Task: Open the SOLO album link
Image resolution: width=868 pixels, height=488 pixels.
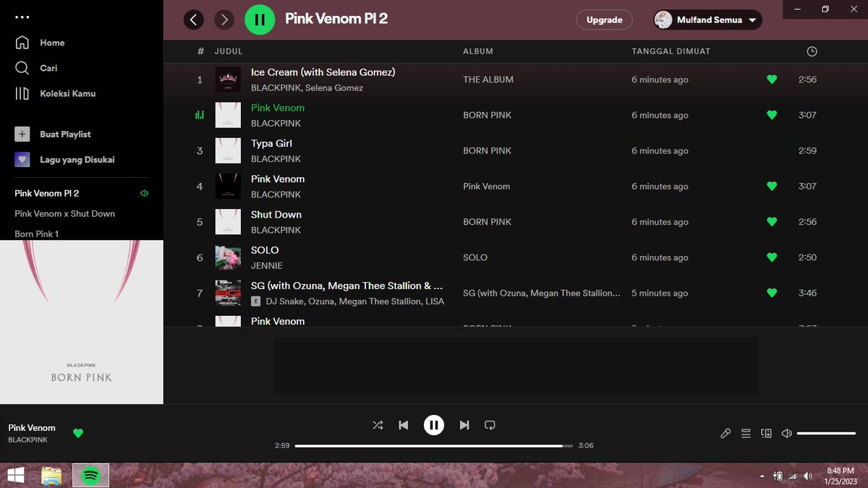Action: pyautogui.click(x=475, y=257)
